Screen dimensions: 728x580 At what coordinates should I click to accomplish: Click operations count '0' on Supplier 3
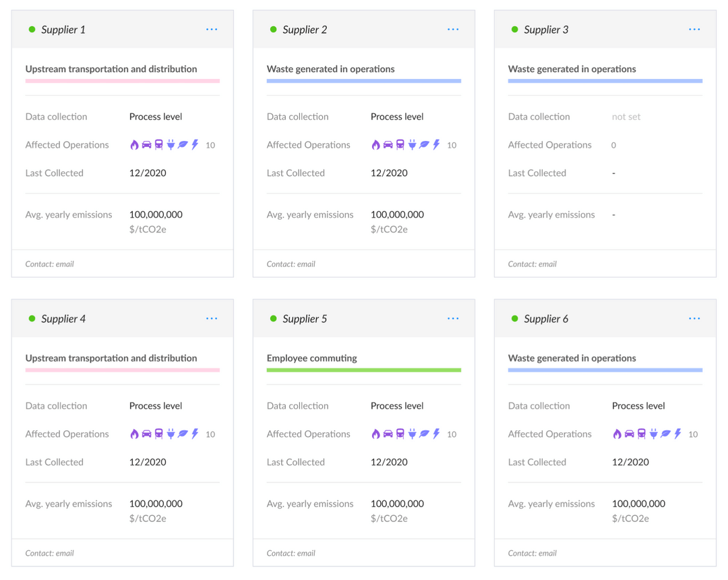tap(614, 146)
